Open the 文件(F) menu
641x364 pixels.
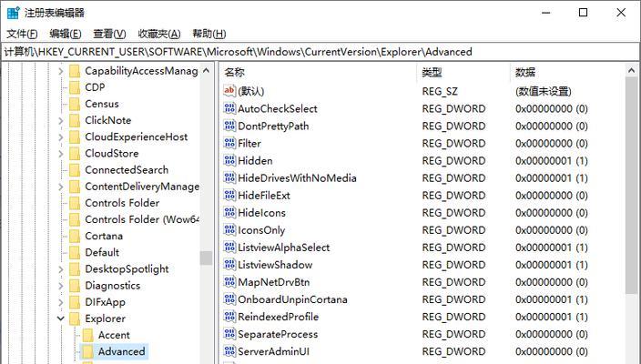click(22, 34)
